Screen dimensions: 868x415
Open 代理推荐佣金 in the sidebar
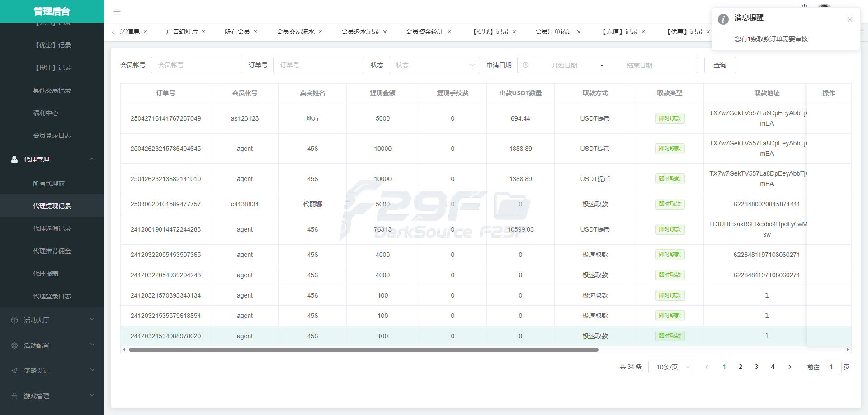click(x=52, y=251)
